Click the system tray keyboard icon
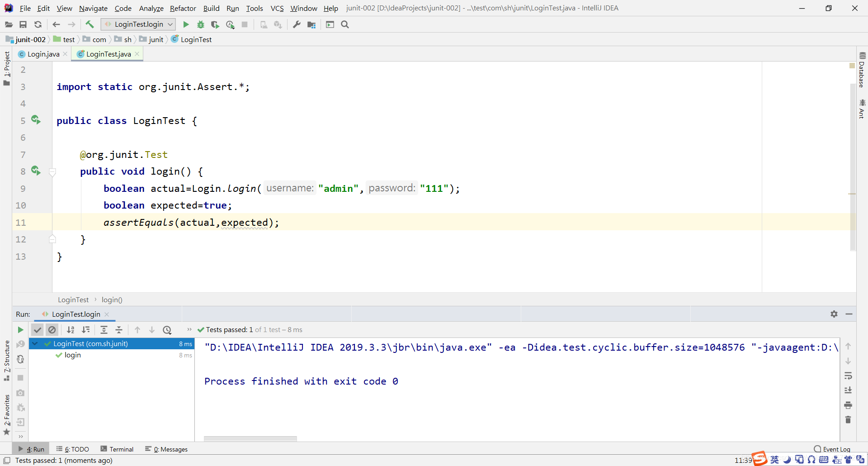 pyautogui.click(x=824, y=460)
